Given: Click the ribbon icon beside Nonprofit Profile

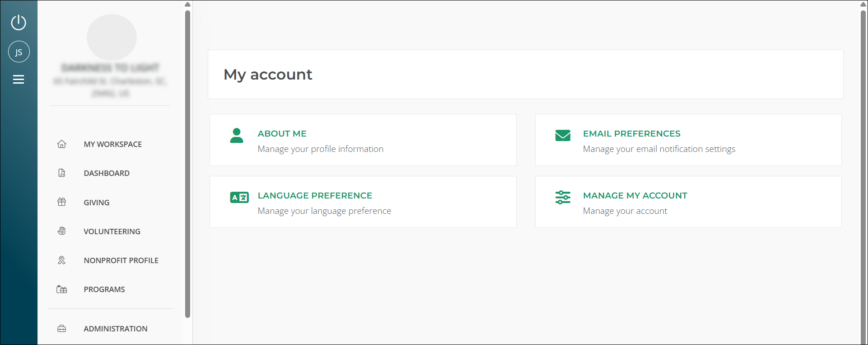Looking at the screenshot, I should click(x=62, y=260).
